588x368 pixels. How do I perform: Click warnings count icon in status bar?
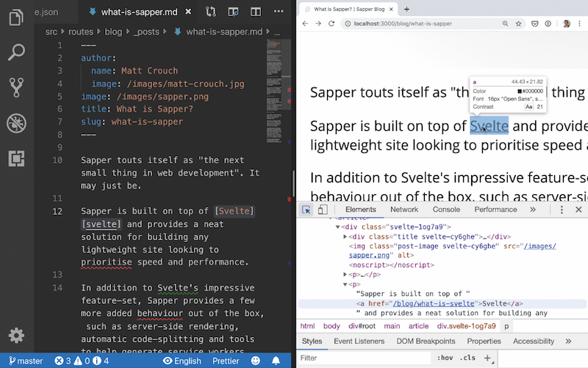click(x=82, y=361)
